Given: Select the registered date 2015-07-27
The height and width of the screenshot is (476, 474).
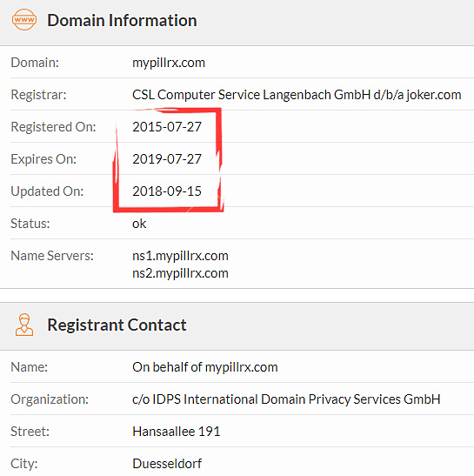Looking at the screenshot, I should (167, 127).
